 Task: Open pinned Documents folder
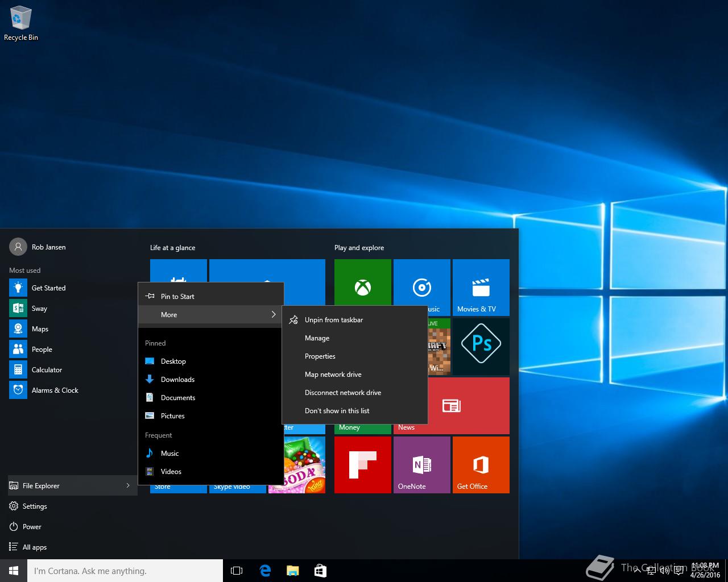pyautogui.click(x=210, y=398)
